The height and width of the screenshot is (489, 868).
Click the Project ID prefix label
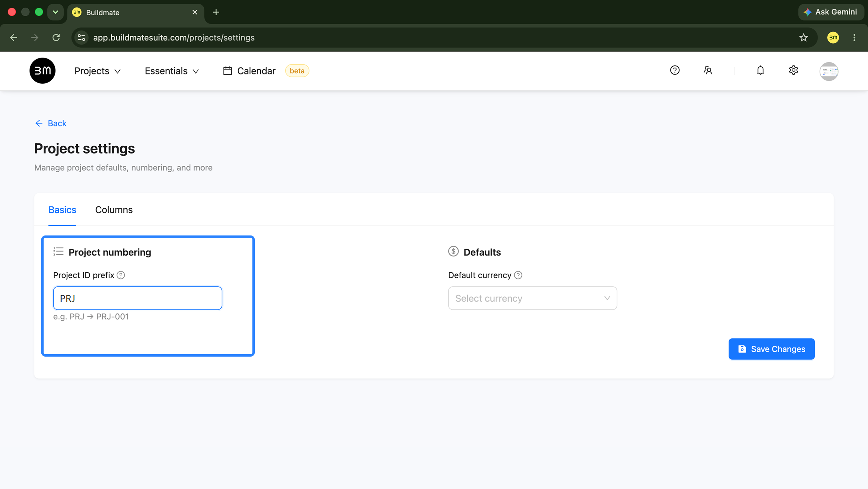click(x=84, y=276)
